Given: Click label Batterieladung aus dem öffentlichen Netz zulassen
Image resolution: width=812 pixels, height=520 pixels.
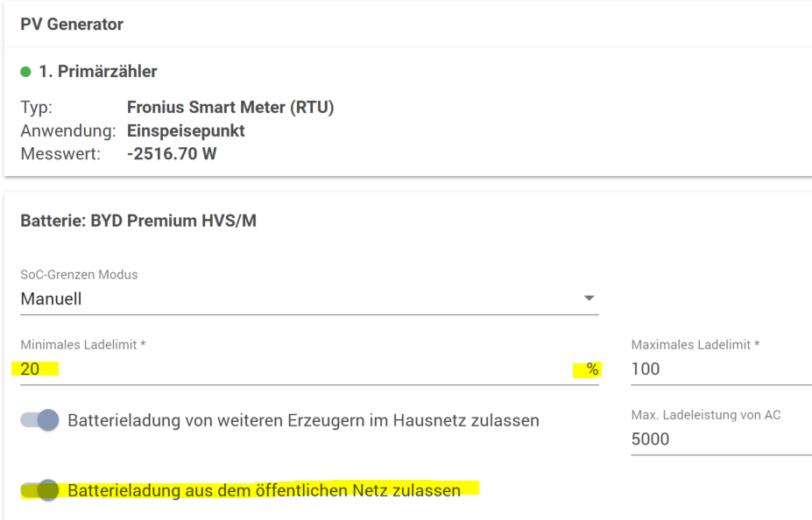Looking at the screenshot, I should [x=265, y=490].
